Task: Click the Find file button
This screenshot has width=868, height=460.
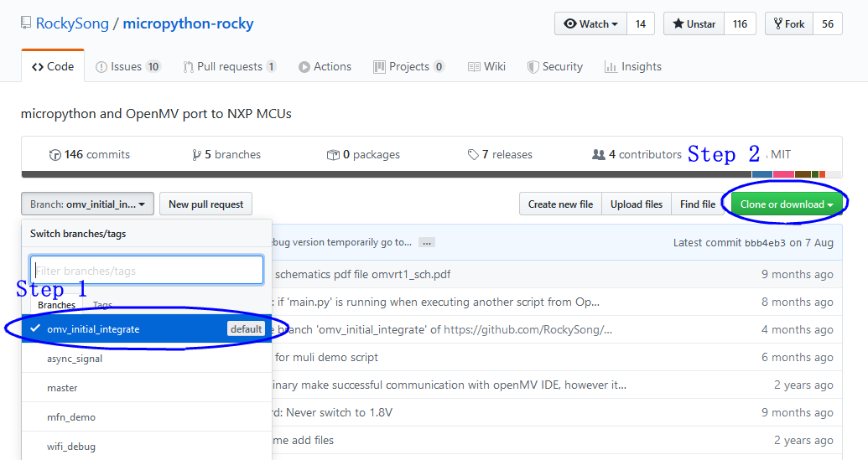Action: coord(698,204)
